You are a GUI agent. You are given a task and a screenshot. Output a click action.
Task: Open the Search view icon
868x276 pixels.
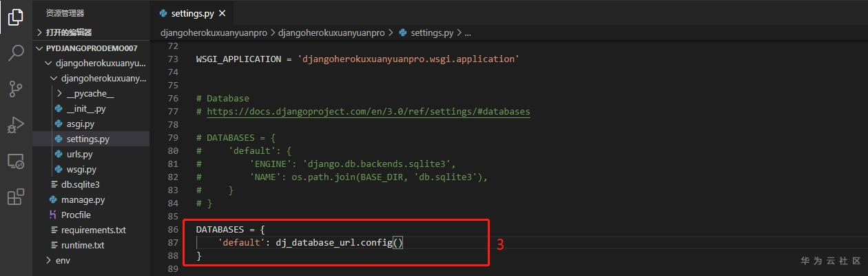[16, 53]
